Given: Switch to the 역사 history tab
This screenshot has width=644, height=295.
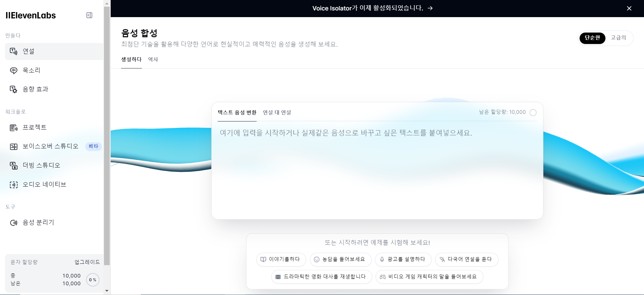Looking at the screenshot, I should pyautogui.click(x=153, y=59).
